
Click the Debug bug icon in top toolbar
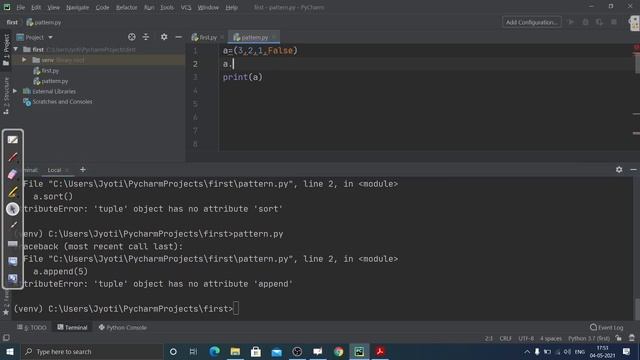[x=585, y=22]
